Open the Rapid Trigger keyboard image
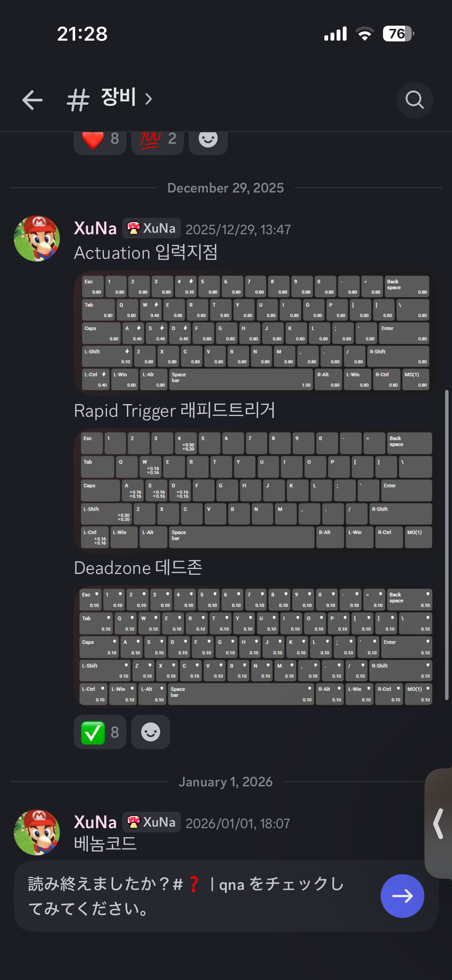Image resolution: width=452 pixels, height=980 pixels. 255,490
